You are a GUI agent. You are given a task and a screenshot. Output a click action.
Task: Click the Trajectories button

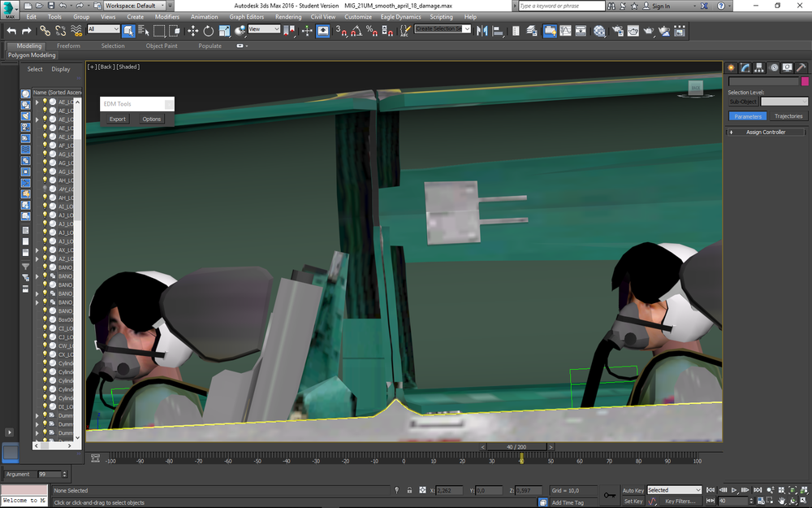click(788, 116)
